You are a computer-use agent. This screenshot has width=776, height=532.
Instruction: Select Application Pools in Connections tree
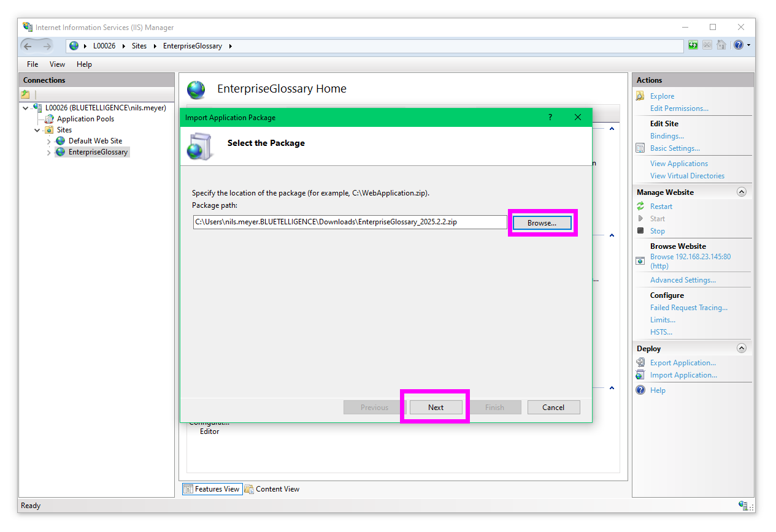click(85, 119)
